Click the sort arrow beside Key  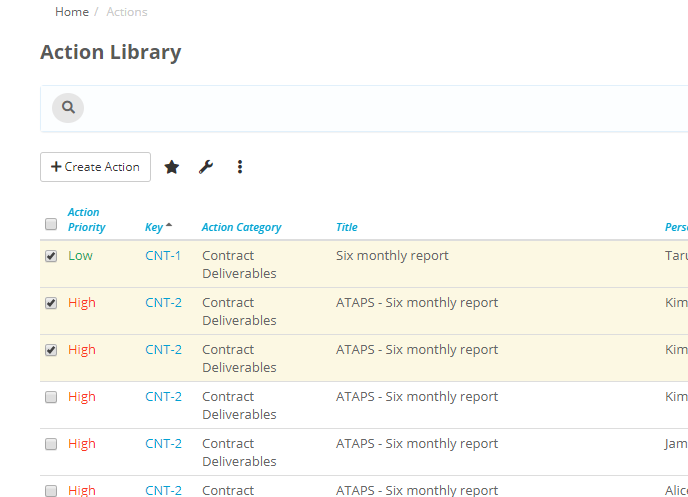[169, 225]
